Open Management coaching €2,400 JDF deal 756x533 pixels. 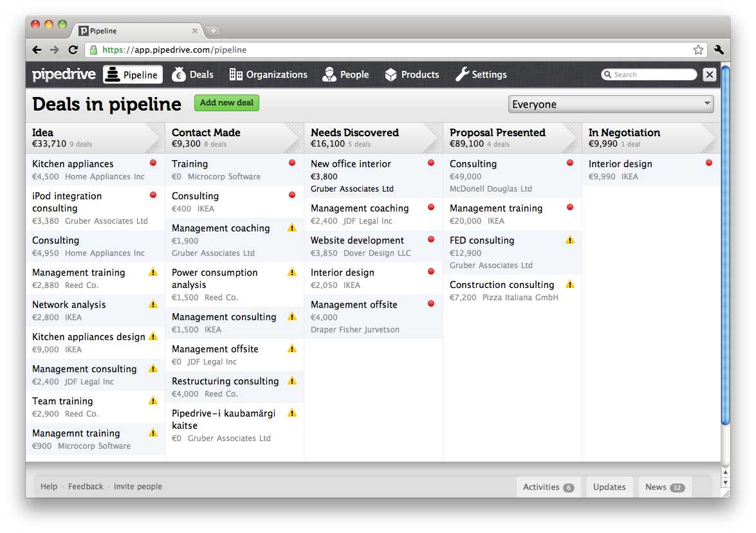tap(373, 215)
